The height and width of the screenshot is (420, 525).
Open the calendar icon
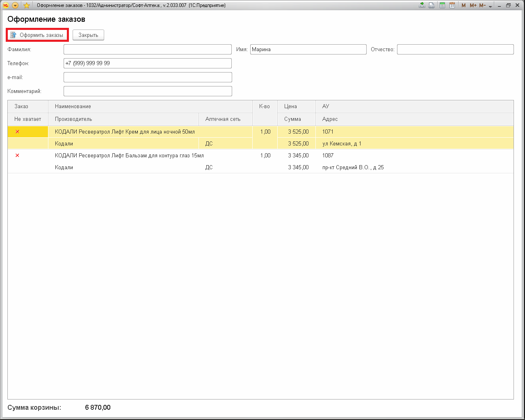[x=452, y=5]
